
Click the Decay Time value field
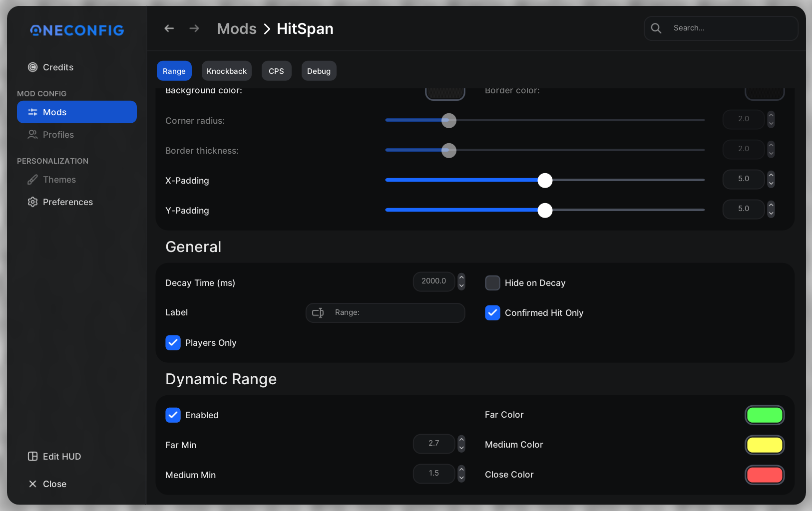[x=434, y=281]
